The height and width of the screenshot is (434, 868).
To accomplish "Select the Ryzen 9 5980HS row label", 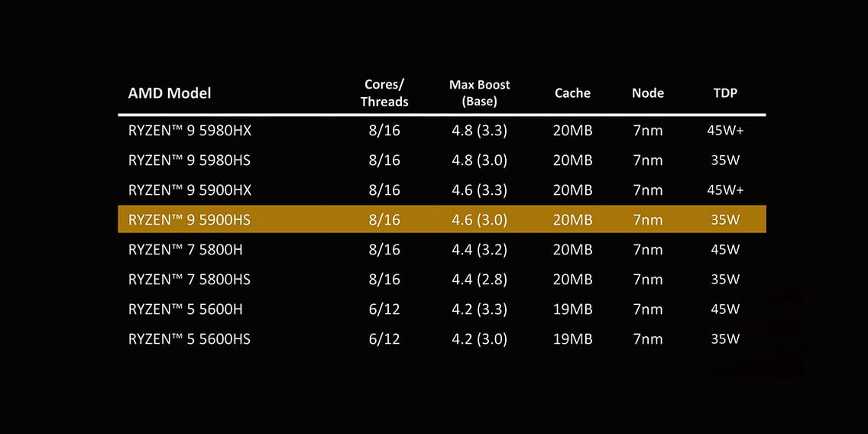I will pos(189,160).
